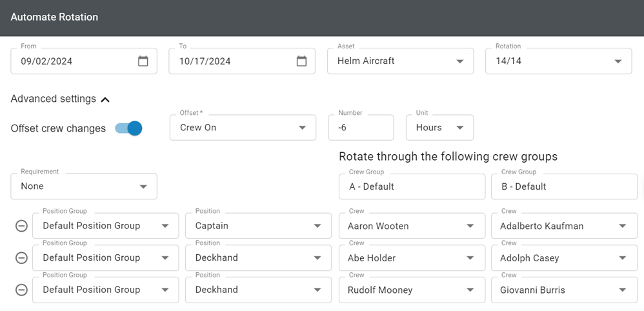Image resolution: width=644 pixels, height=311 pixels.
Task: Open the Aaron Wooten crew dropdown
Action: (412, 226)
